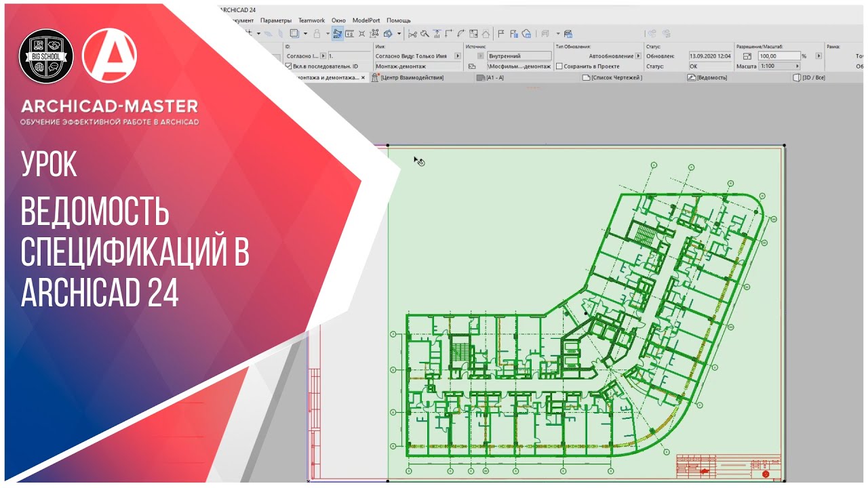The width and height of the screenshot is (868, 488).
Task: Click the cloud model icon
Action: click(526, 34)
